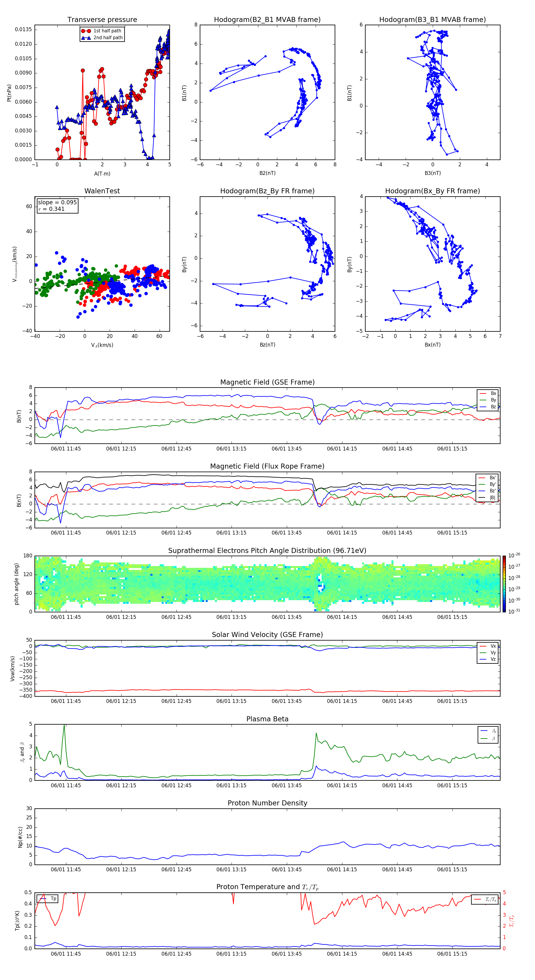Viewport: 535px width, 980px height.
Task: Click the 'pitch angle (deg)' y-axis label
Action: point(16,584)
